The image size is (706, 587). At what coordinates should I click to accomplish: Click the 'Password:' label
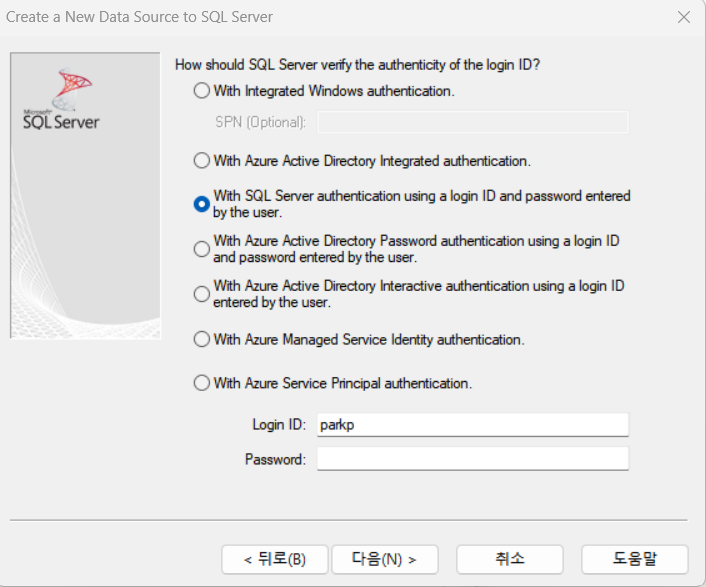[x=276, y=459]
